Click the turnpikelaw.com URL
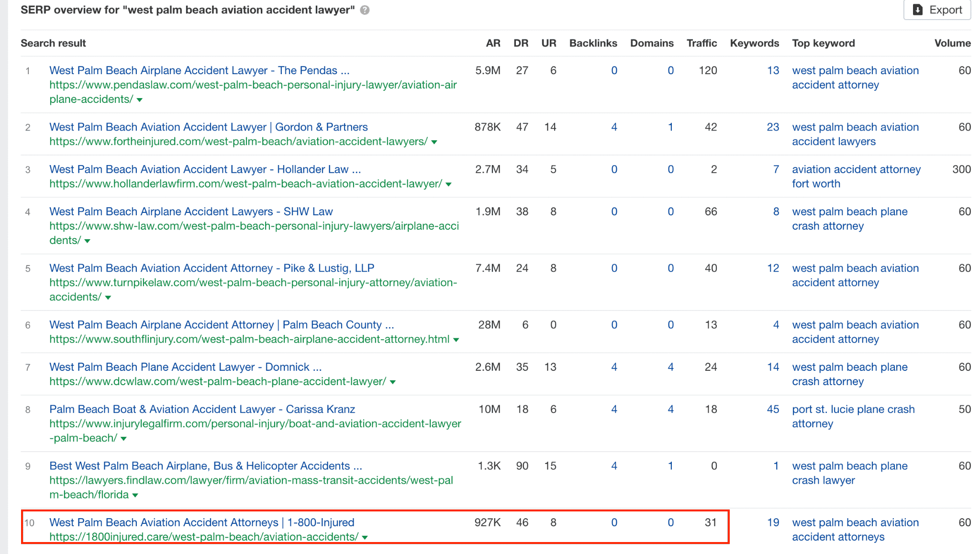 253,289
